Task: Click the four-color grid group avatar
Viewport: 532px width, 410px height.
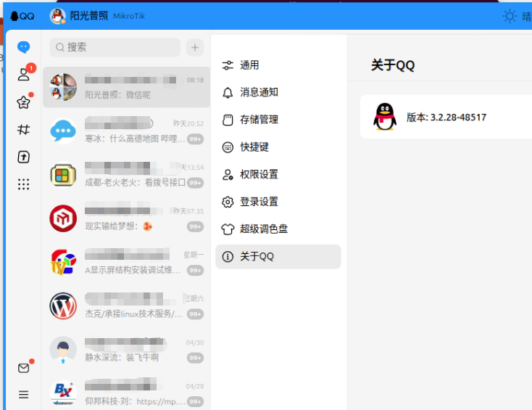Action: [x=63, y=175]
